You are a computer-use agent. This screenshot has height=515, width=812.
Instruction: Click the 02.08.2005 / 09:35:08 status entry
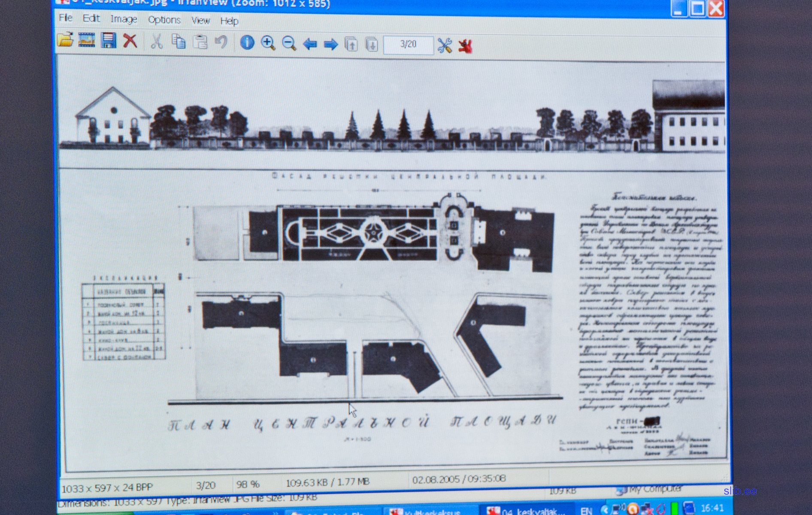pyautogui.click(x=459, y=479)
